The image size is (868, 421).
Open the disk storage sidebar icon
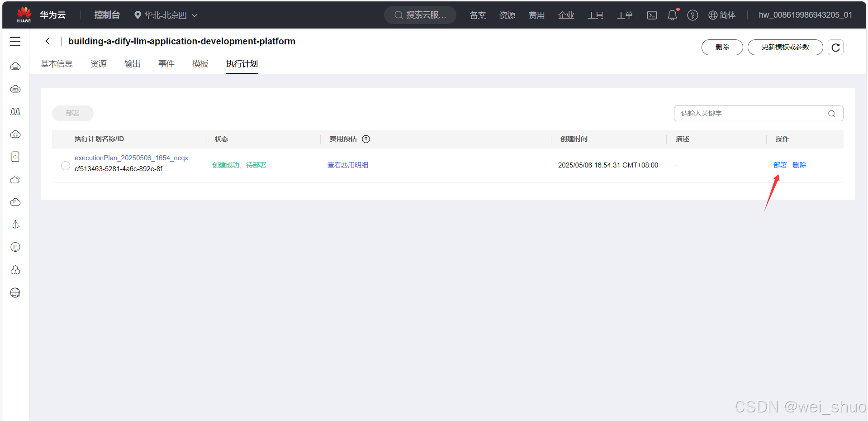point(15,157)
